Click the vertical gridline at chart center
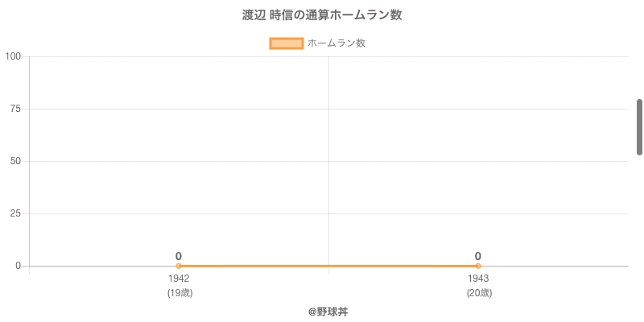Image resolution: width=644 pixels, height=322 pixels. coord(328,161)
